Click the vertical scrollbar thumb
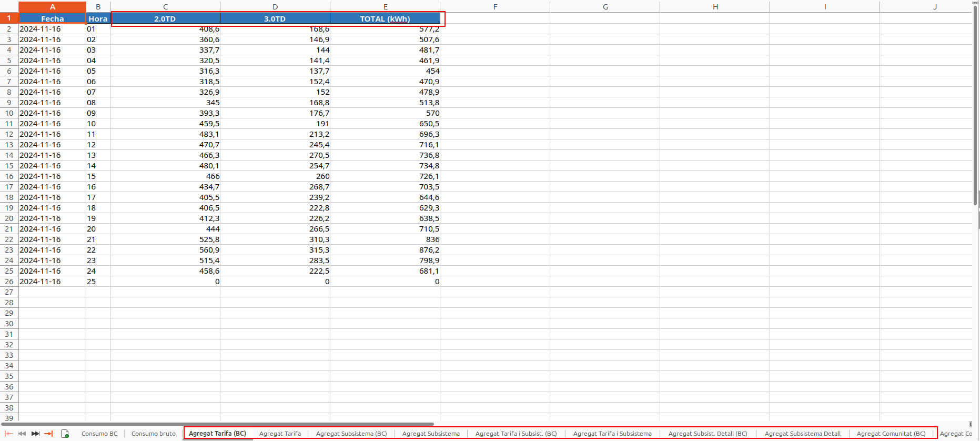 [976, 104]
